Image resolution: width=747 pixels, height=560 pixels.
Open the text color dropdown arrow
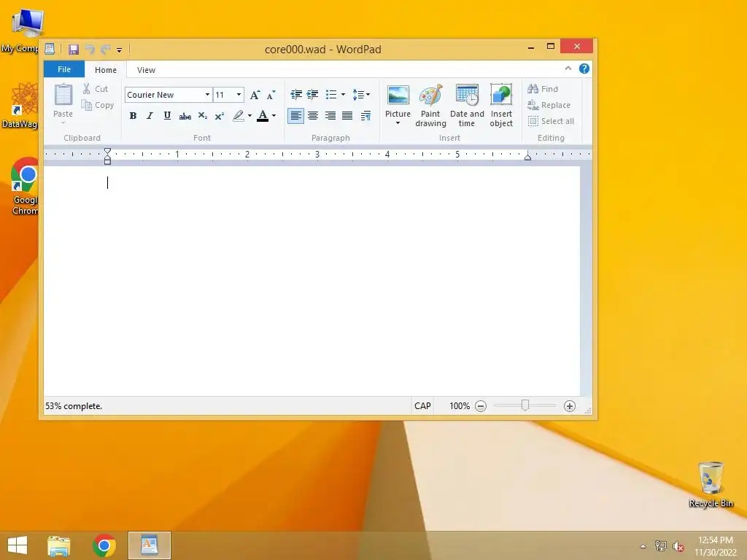point(274,116)
